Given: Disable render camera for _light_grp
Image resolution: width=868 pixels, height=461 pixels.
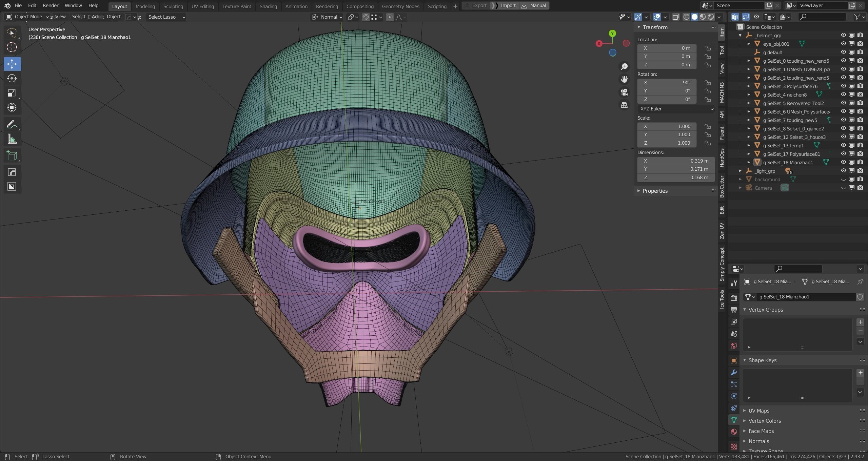Looking at the screenshot, I should (860, 171).
